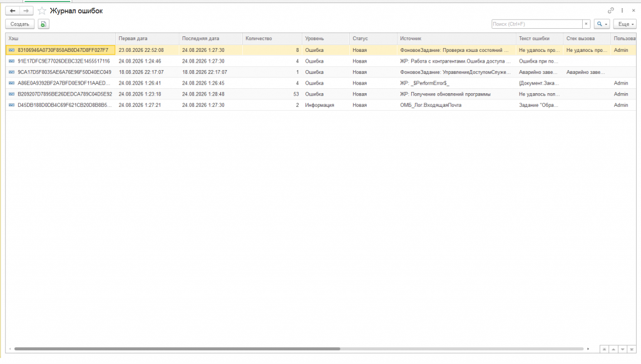
Task: Copy link via the chain icon
Action: point(611,11)
